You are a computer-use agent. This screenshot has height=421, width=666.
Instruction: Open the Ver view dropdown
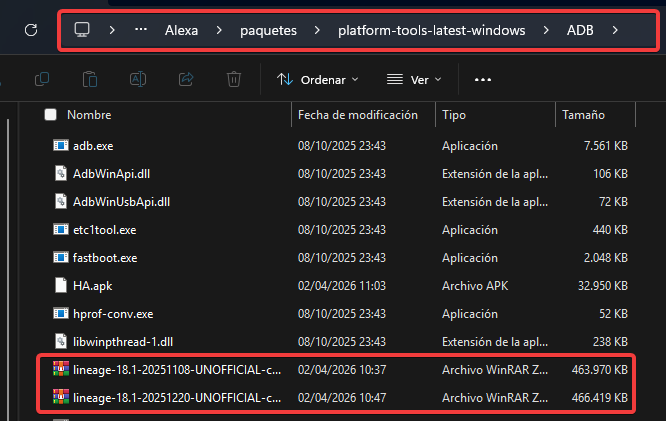click(x=414, y=79)
